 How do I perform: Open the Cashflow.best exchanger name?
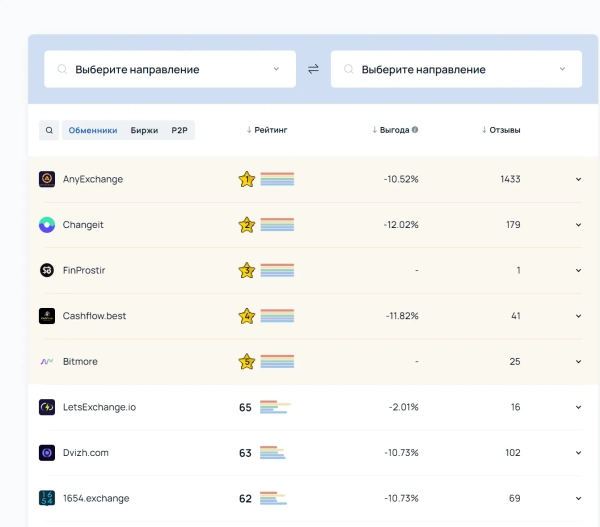point(95,316)
